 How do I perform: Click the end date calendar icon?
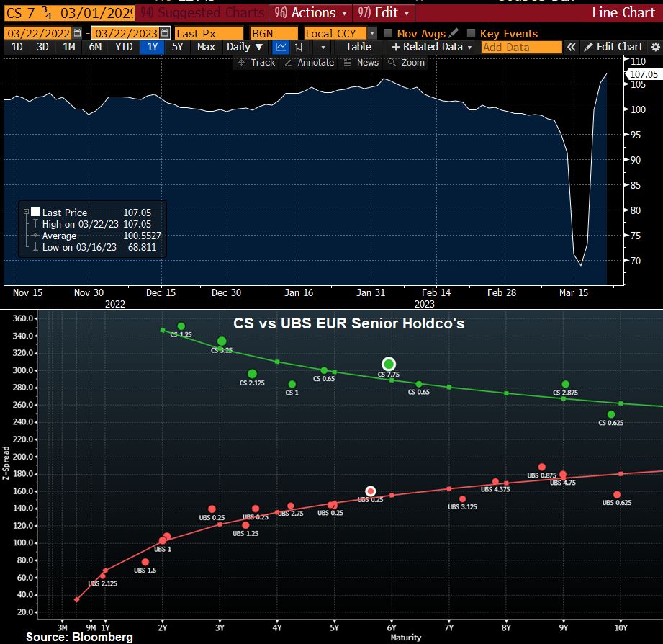pyautogui.click(x=165, y=33)
